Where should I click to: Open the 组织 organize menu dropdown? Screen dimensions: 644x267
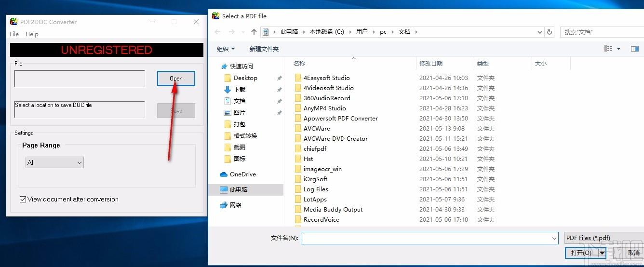(x=226, y=49)
